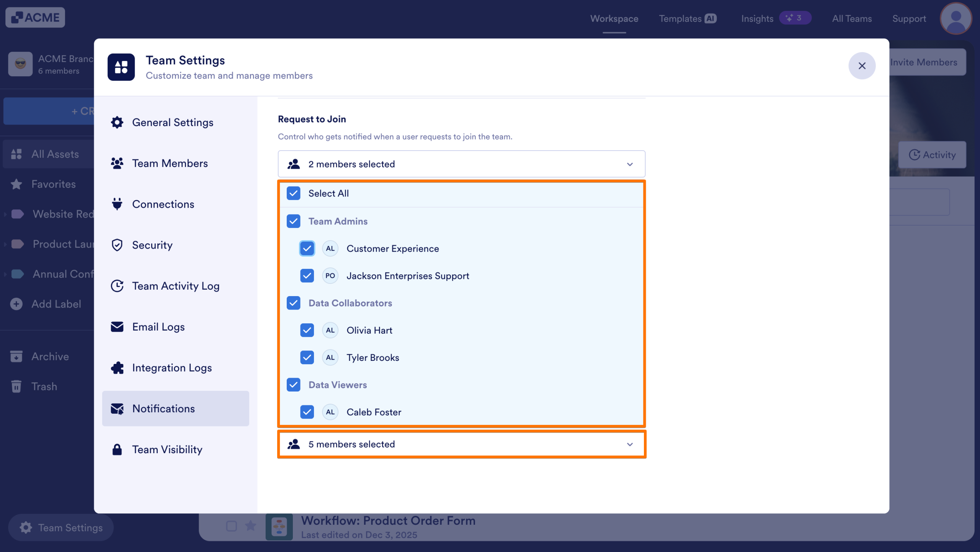Open the General Settings section
This screenshot has width=980, height=552.
tap(176, 123)
